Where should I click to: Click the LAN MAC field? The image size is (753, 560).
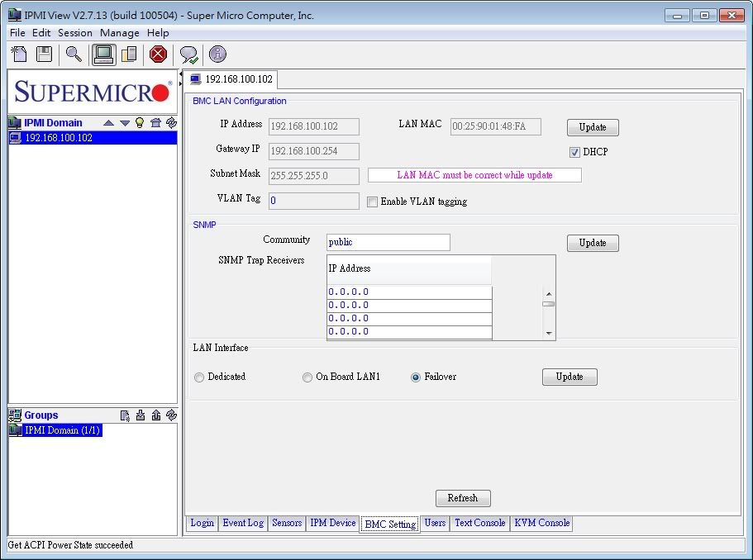496,126
